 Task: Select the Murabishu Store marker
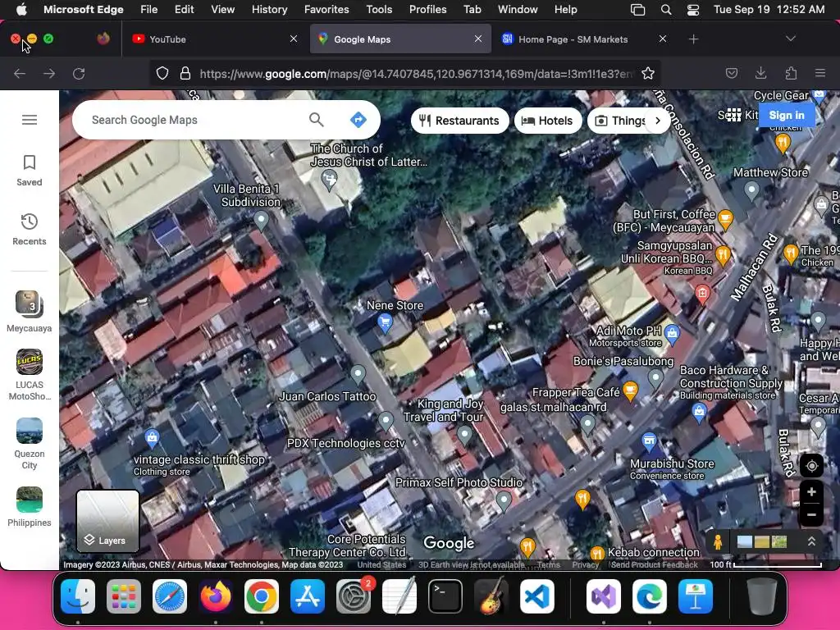point(649,441)
